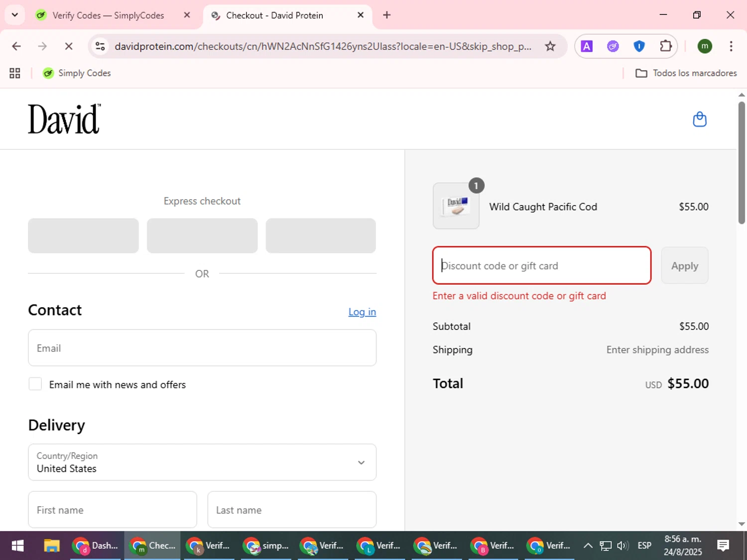The image size is (747, 560).
Task: Open the purple A extension
Action: [587, 46]
